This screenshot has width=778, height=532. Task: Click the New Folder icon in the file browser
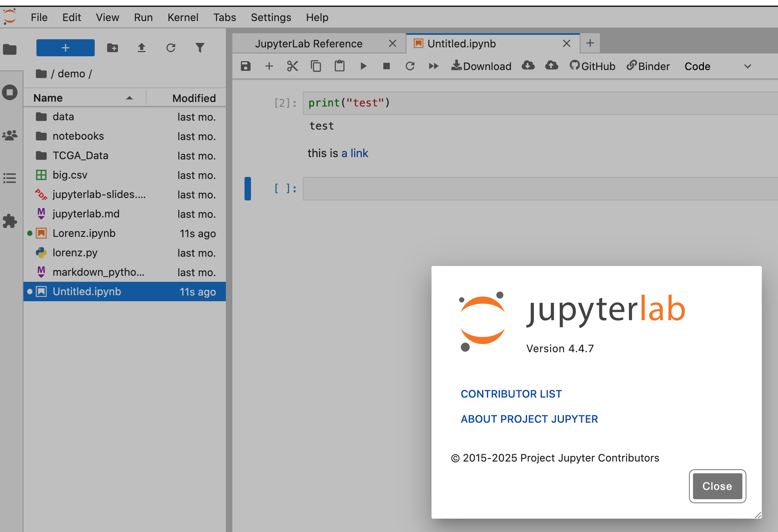click(x=113, y=48)
